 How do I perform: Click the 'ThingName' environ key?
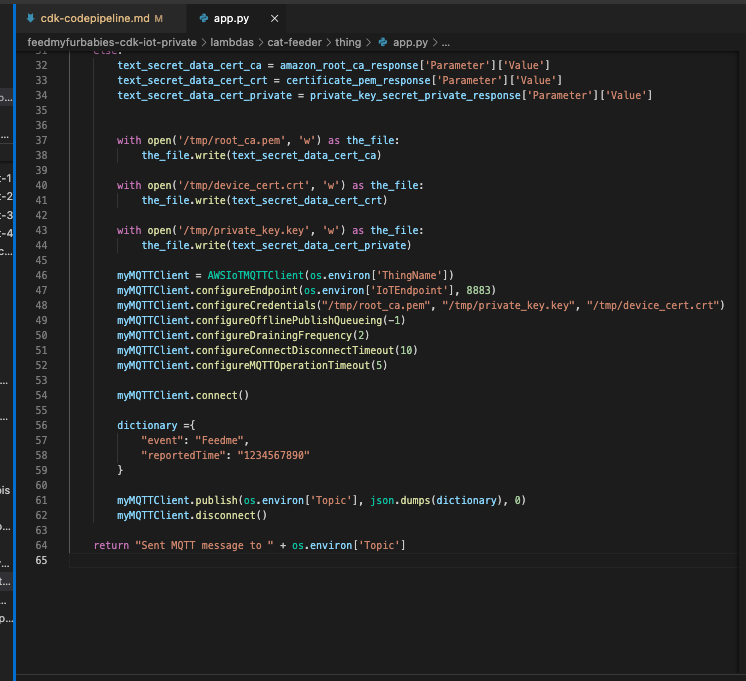coord(409,275)
